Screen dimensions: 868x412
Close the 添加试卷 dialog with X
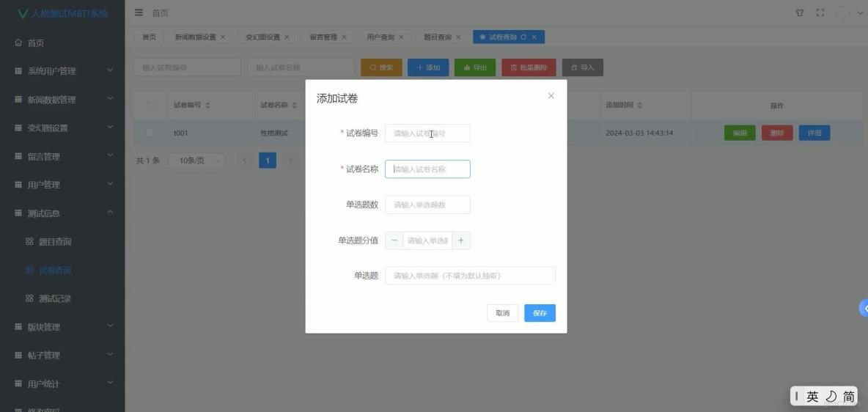click(x=551, y=96)
